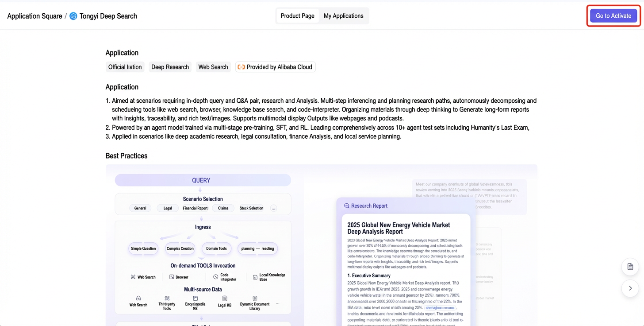Click the Scenario Selection label
Image resolution: width=644 pixels, height=326 pixels.
click(203, 199)
